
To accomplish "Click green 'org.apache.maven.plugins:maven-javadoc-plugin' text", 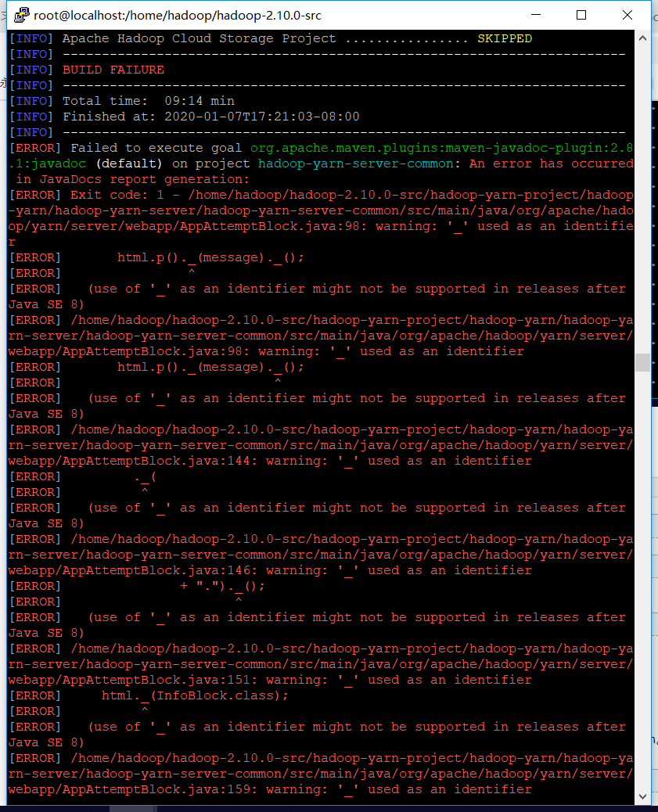I will 426,148.
